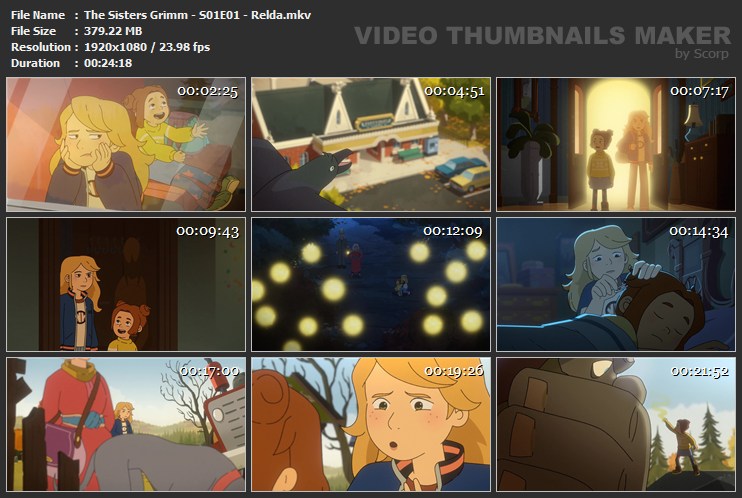Click the resolution value '1920x1080 / 23.98 fps'
Viewport: 742px width, 498px height.
tap(147, 47)
